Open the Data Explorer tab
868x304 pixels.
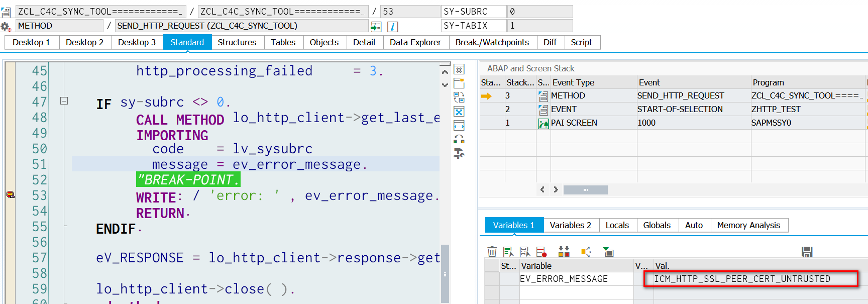[x=415, y=42]
